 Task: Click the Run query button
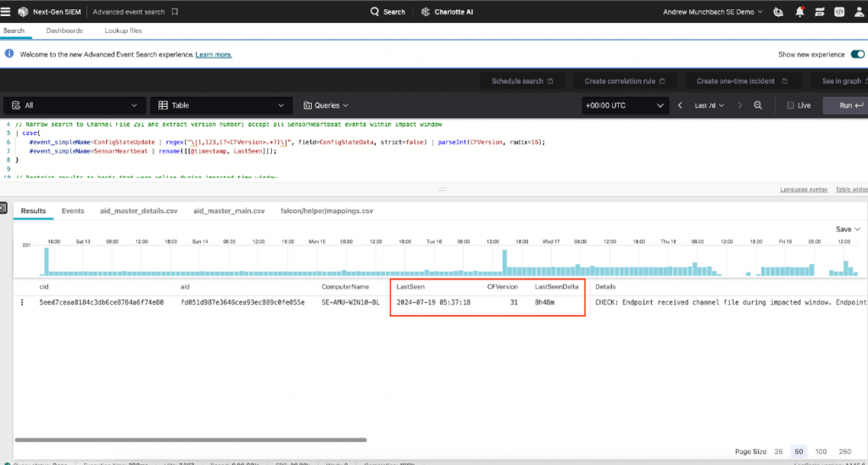tap(848, 105)
